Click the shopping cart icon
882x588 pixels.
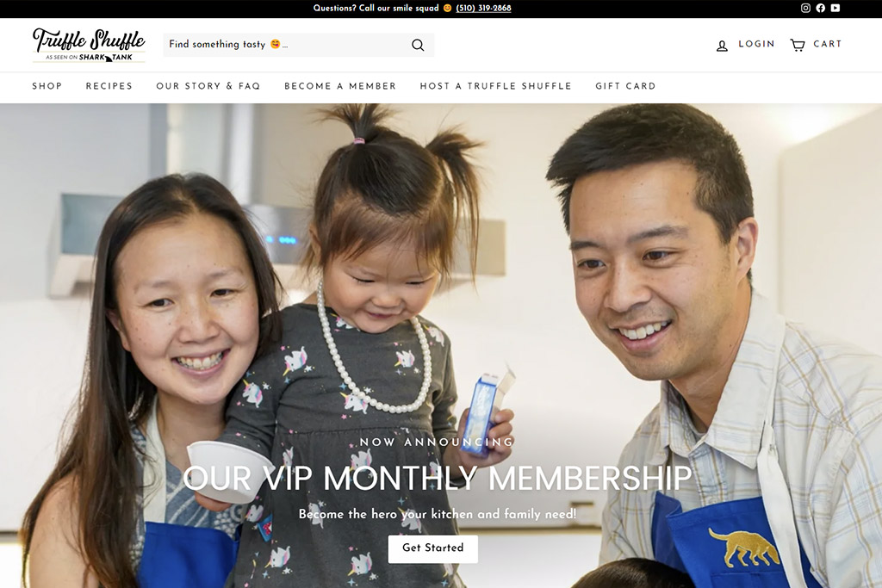[x=797, y=45]
